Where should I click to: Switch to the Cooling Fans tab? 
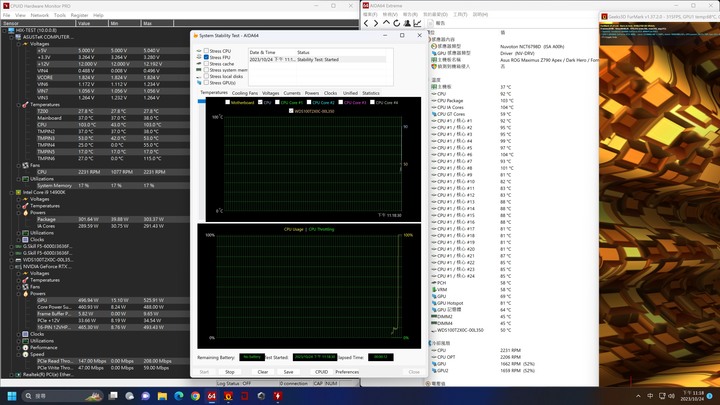245,93
